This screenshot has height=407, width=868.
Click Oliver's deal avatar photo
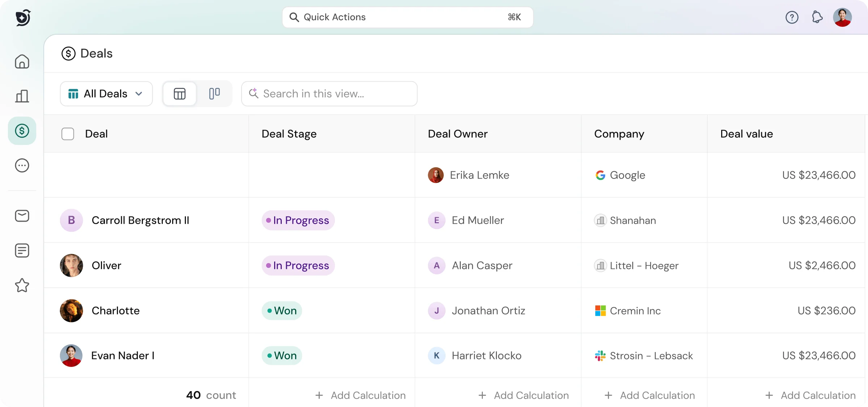click(x=71, y=266)
